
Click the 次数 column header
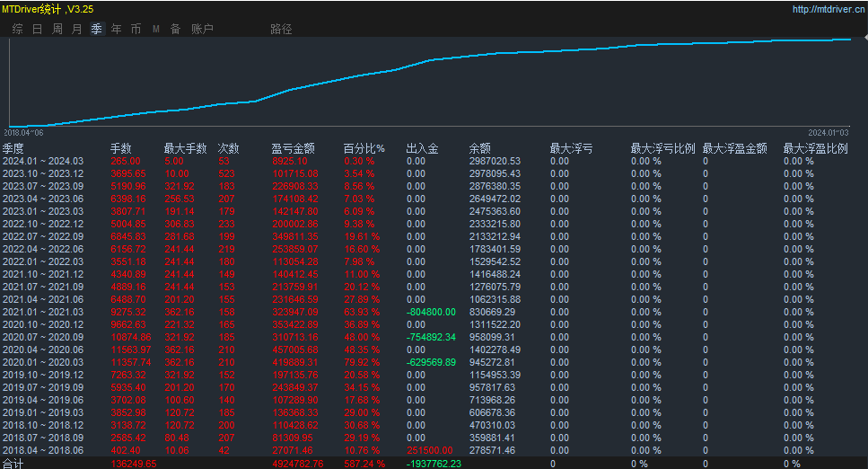[x=229, y=148]
